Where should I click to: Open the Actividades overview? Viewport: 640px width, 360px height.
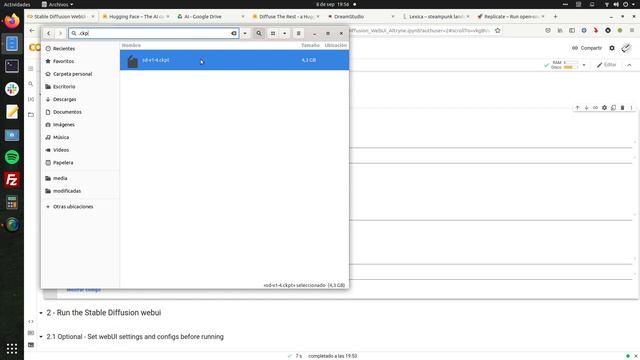(x=17, y=4)
